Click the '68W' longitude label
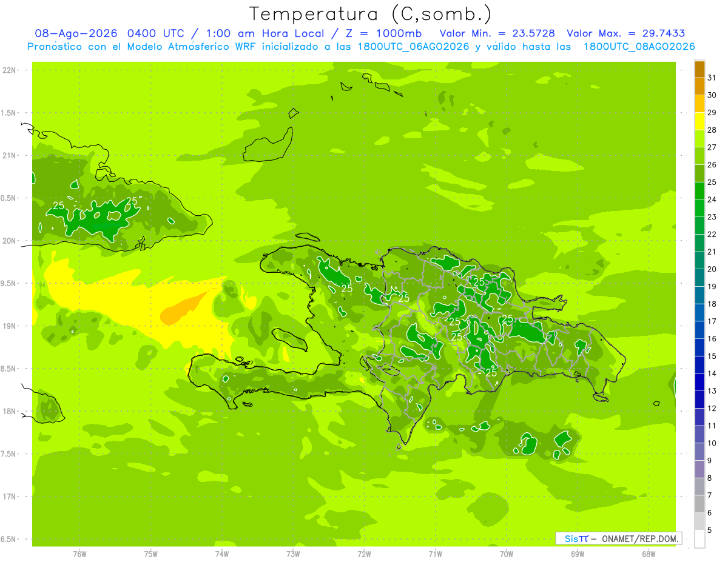The height and width of the screenshot is (562, 728). [x=649, y=554]
